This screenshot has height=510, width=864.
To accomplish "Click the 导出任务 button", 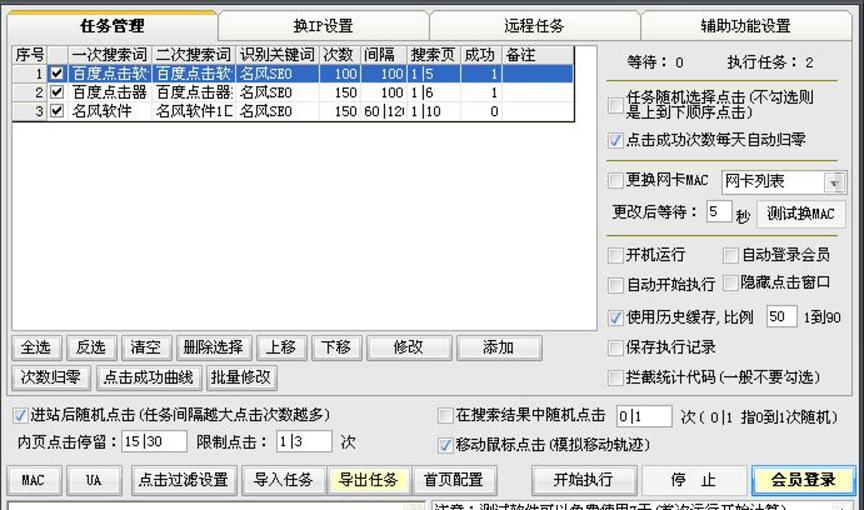I will (368, 480).
